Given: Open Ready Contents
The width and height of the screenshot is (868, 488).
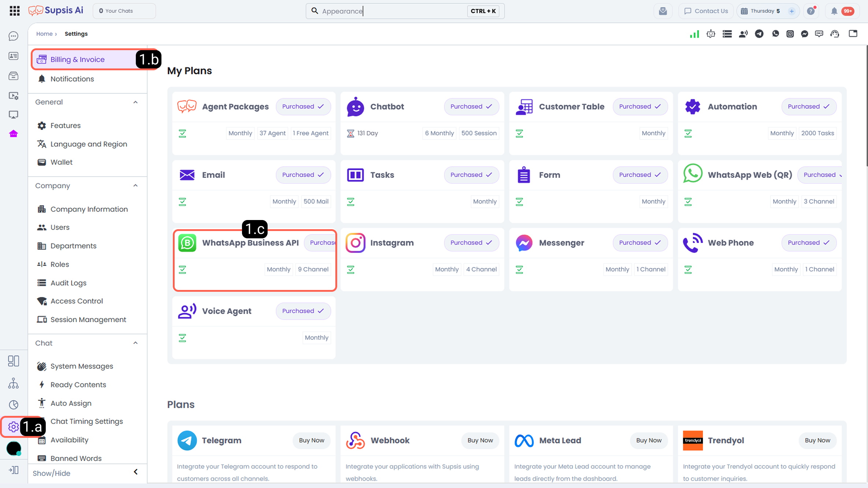Looking at the screenshot, I should point(78,385).
